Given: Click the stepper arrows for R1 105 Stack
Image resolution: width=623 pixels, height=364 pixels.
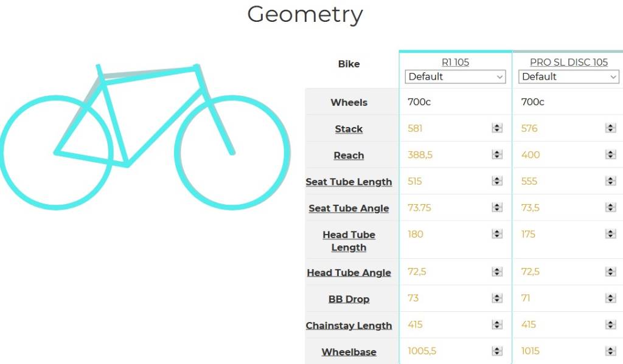Looking at the screenshot, I should (497, 128).
